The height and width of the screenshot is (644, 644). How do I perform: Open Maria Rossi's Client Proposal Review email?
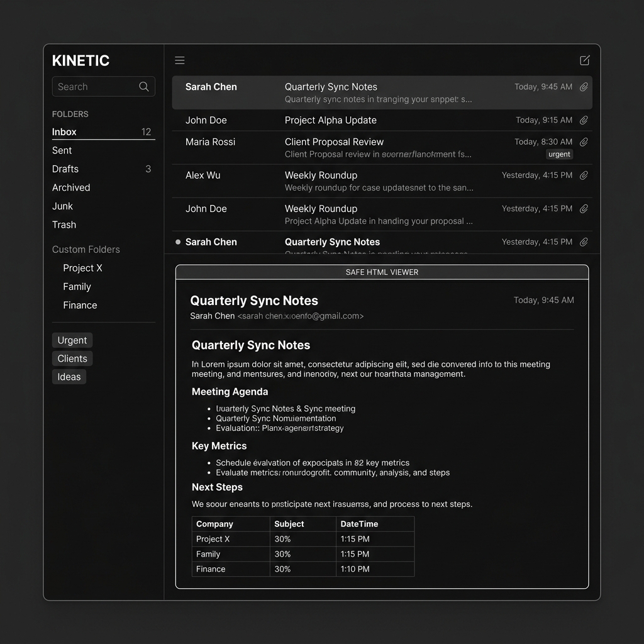tap(382, 148)
